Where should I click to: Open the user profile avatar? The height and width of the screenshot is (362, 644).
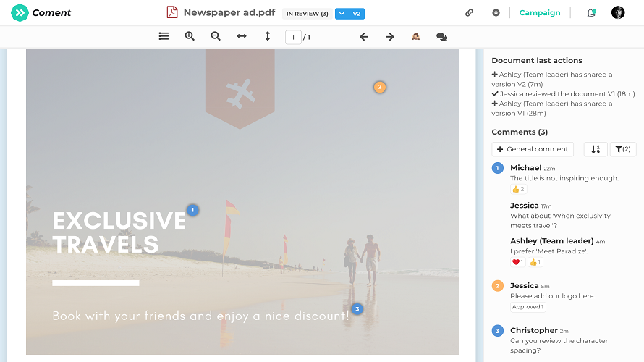click(x=618, y=12)
